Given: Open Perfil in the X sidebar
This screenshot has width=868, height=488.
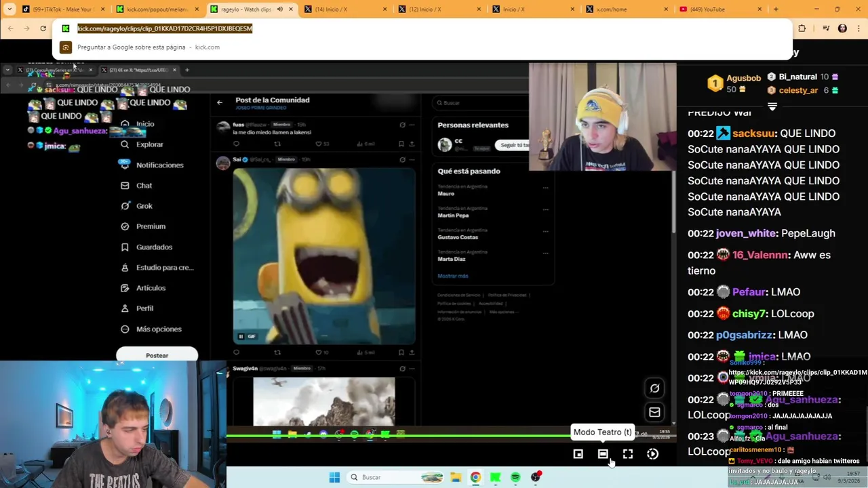Looking at the screenshot, I should (x=137, y=308).
